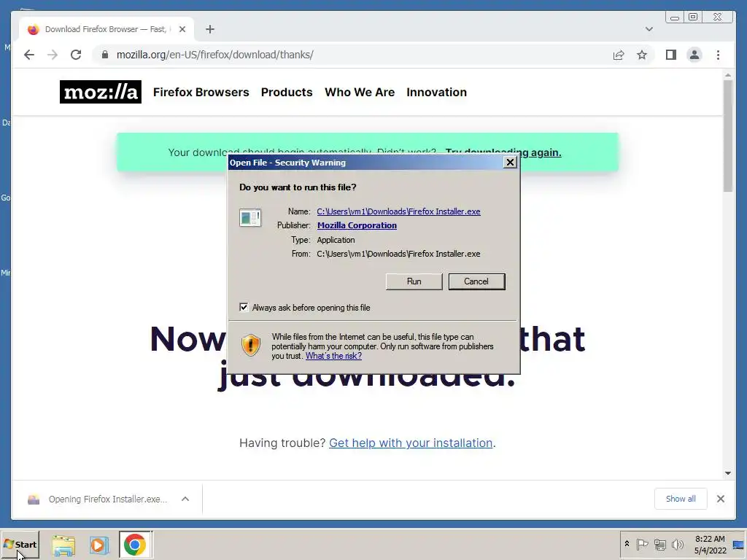
Task: Click the Chrome taskbar icon
Action: click(135, 545)
